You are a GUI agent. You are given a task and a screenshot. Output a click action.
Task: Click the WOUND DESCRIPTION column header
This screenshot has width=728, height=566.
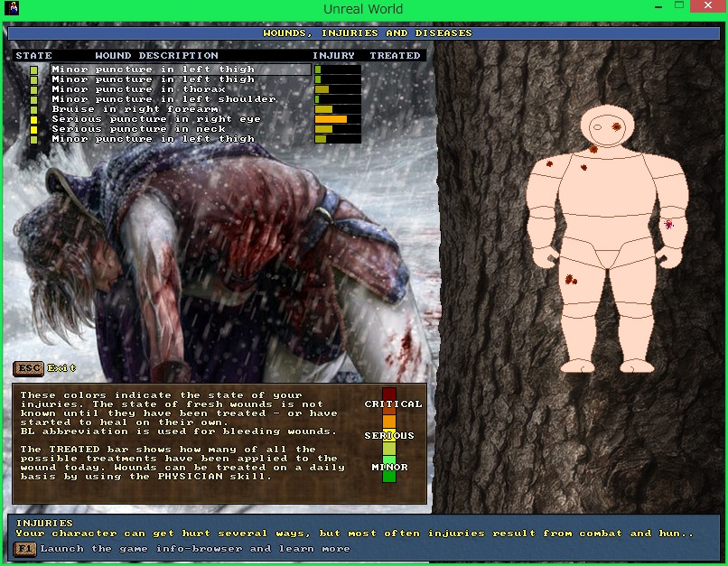[156, 56]
